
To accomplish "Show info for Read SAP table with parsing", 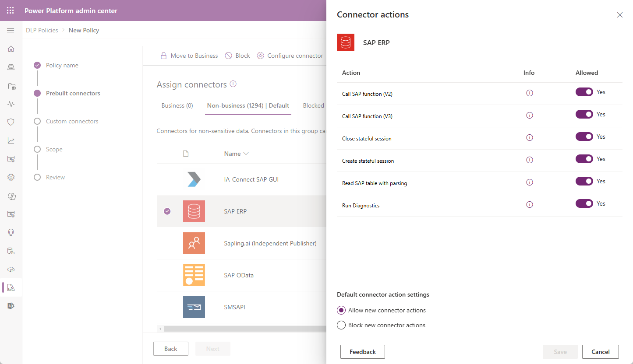I will [x=529, y=182].
